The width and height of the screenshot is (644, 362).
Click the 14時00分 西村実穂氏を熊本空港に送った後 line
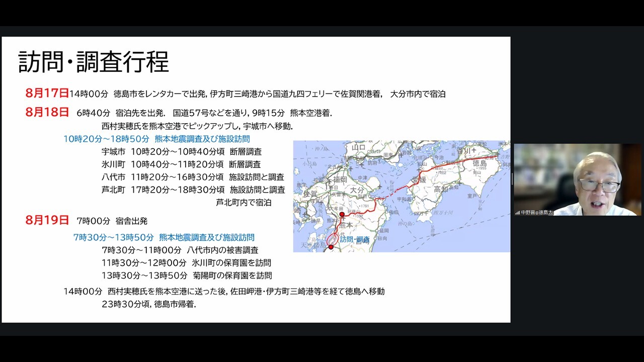click(224, 292)
